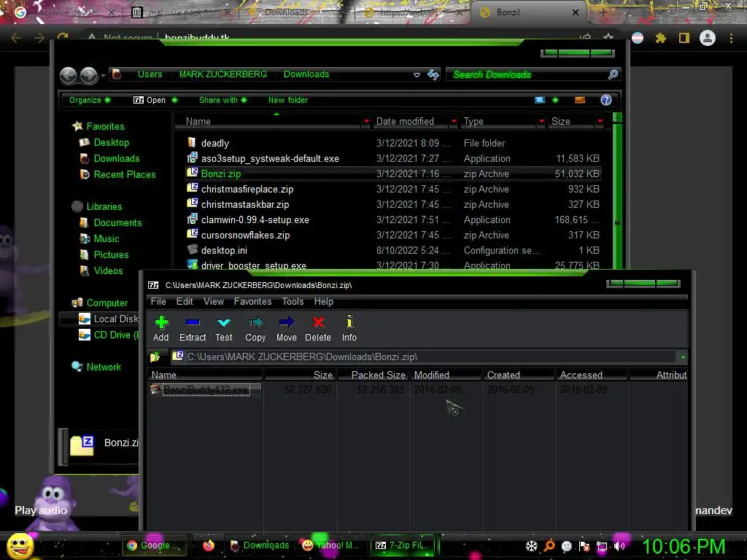Go up one folder level in 7-Zip
The width and height of the screenshot is (747, 560).
(x=155, y=357)
